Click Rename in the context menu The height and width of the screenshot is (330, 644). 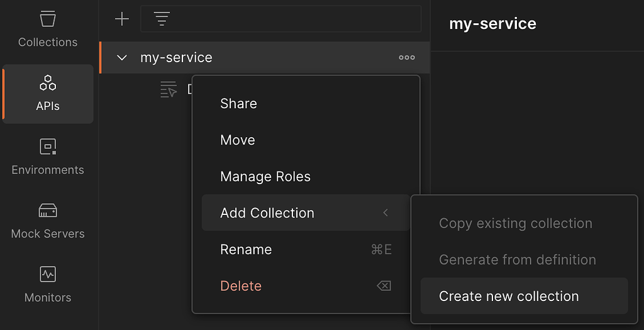[246, 250]
